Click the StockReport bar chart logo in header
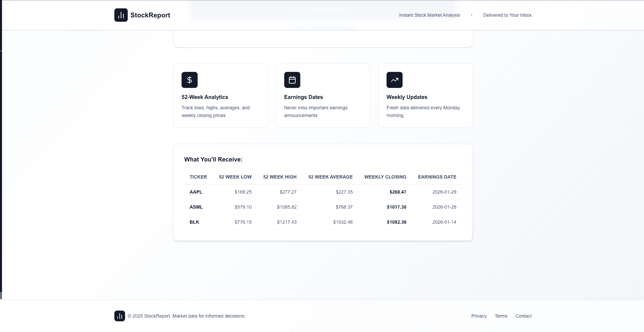 tap(121, 15)
